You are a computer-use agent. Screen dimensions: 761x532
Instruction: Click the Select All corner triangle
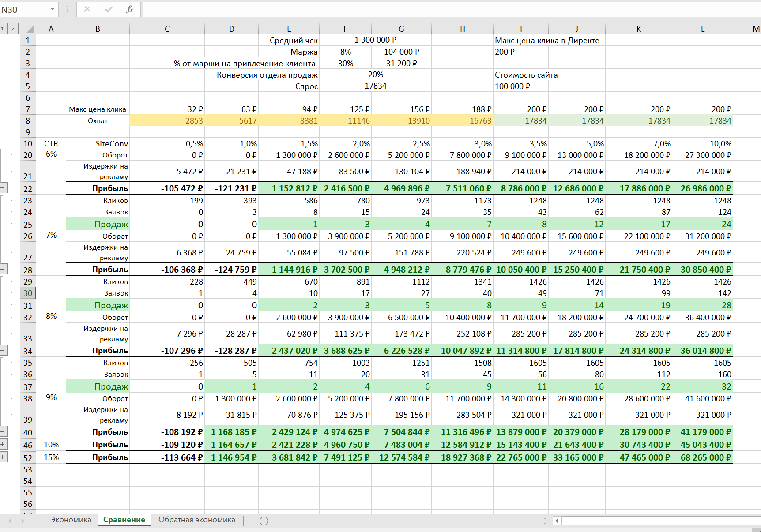click(x=30, y=29)
